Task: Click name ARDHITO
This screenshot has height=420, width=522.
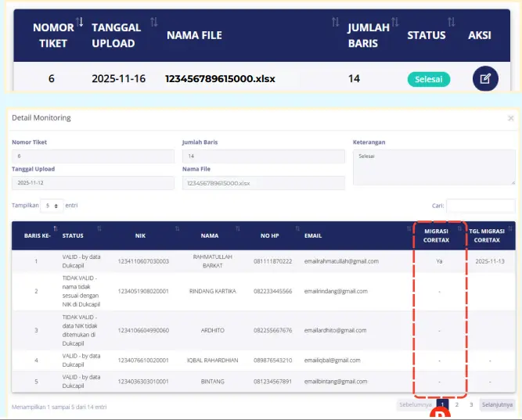Action: coord(212,331)
